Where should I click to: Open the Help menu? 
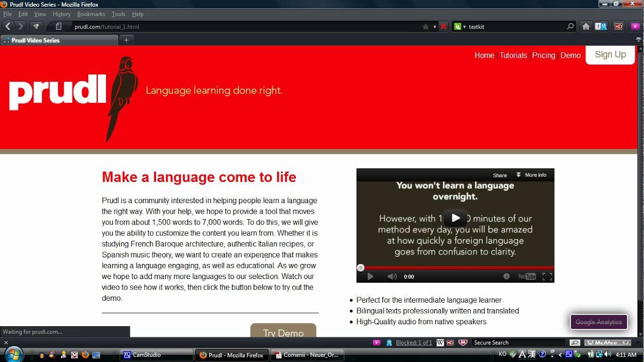click(138, 14)
